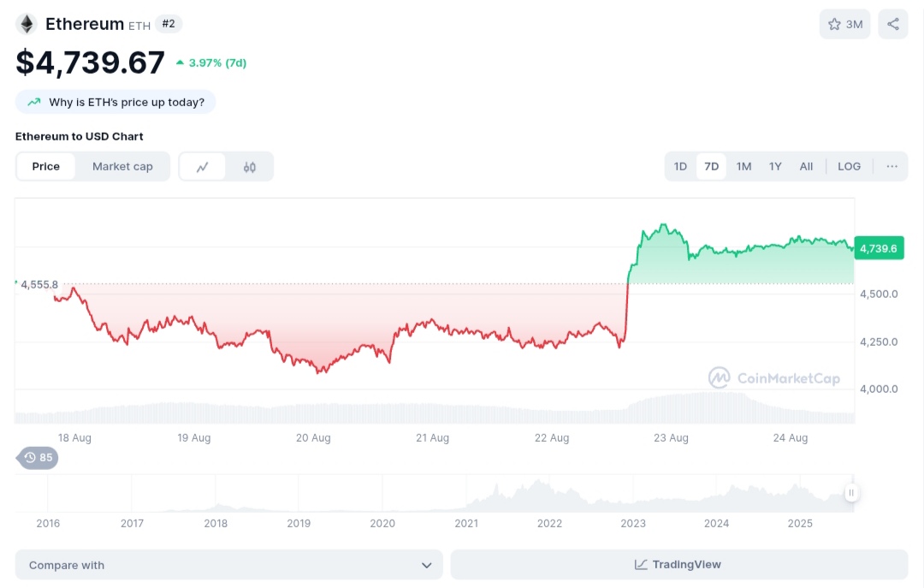Viewport: 924px width, 588px height.
Task: Click the 2024 year on the overview timeline
Action: 717,523
